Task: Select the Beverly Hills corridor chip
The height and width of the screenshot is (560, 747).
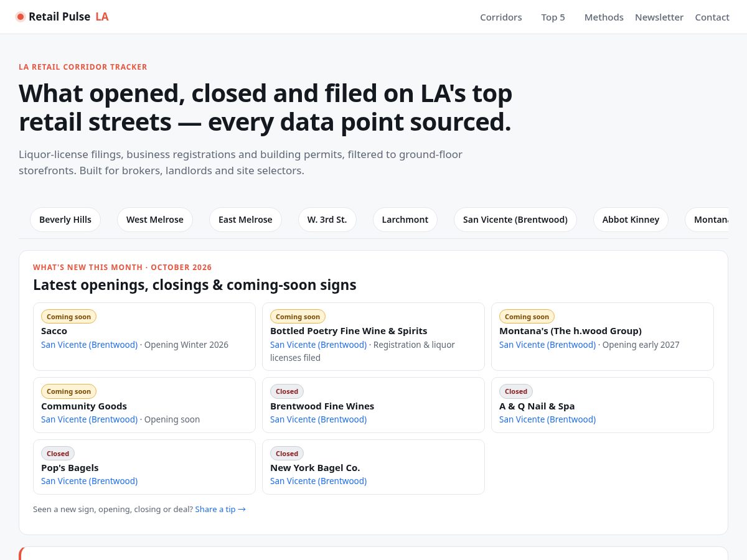Action: click(x=65, y=220)
